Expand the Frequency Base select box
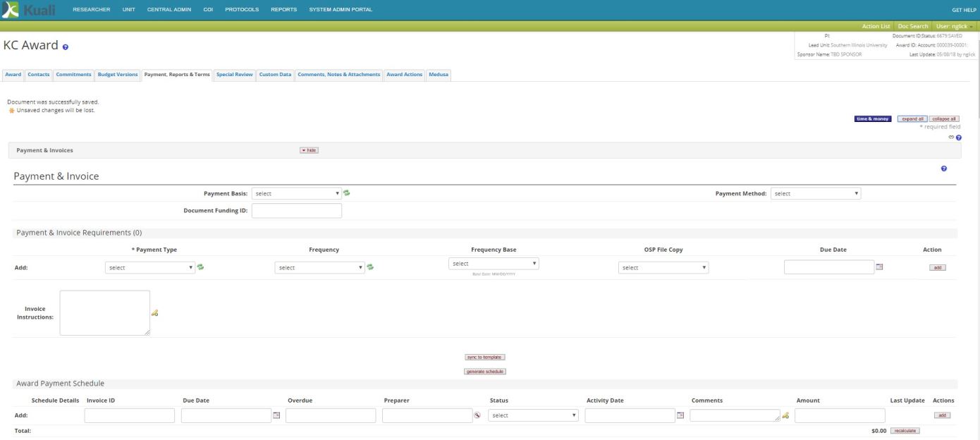 (494, 263)
